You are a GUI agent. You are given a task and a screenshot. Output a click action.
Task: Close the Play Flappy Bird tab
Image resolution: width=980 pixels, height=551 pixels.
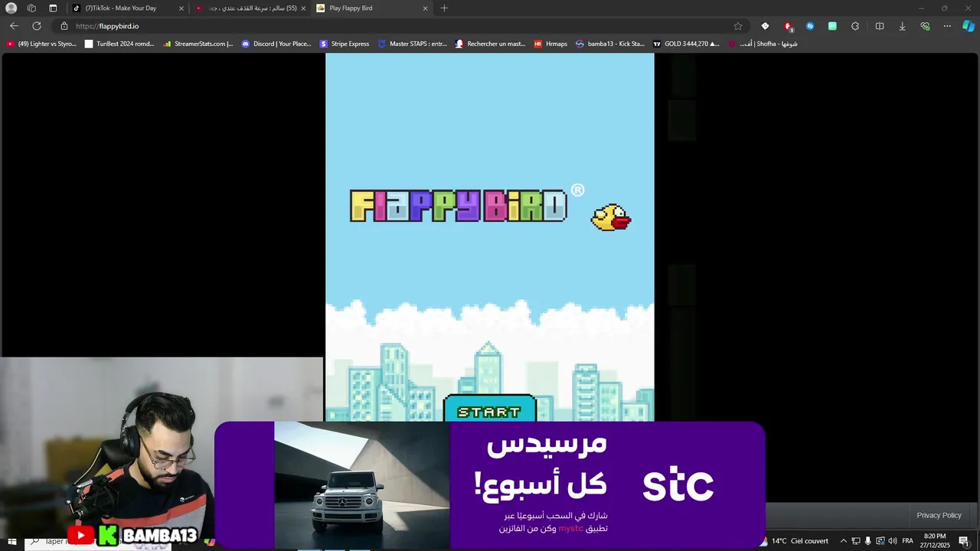pos(426,8)
